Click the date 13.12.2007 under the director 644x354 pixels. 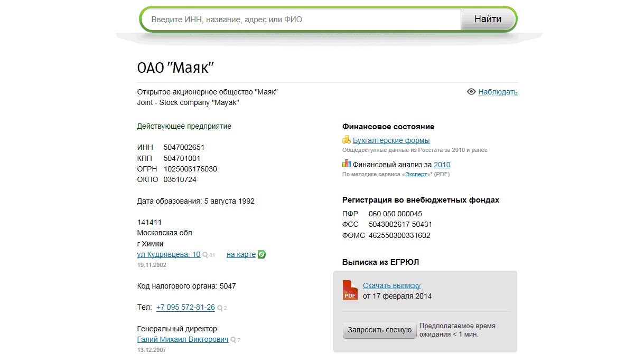click(x=152, y=350)
